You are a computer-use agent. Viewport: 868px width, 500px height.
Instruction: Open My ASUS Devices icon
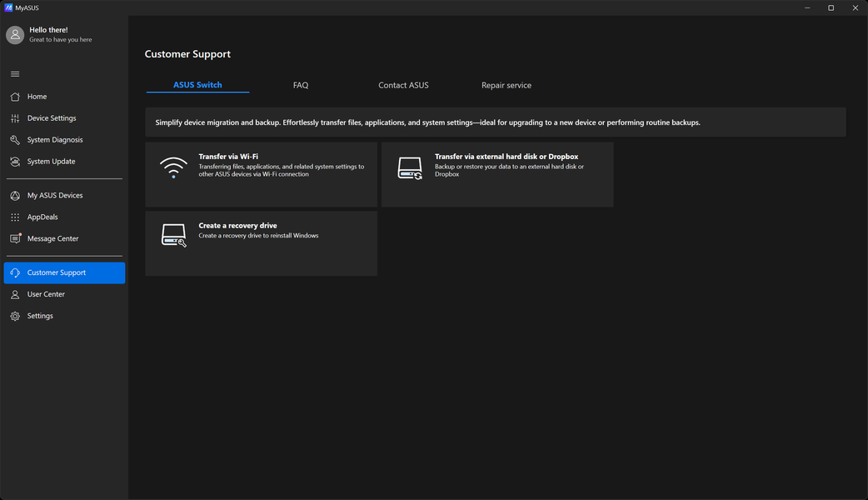(x=15, y=196)
